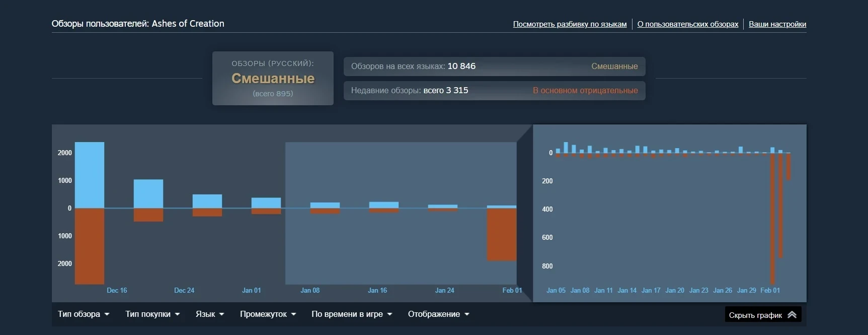Click the "Смешанные" Russian reviews summary box
Image resolution: width=868 pixels, height=335 pixels.
coord(273,79)
